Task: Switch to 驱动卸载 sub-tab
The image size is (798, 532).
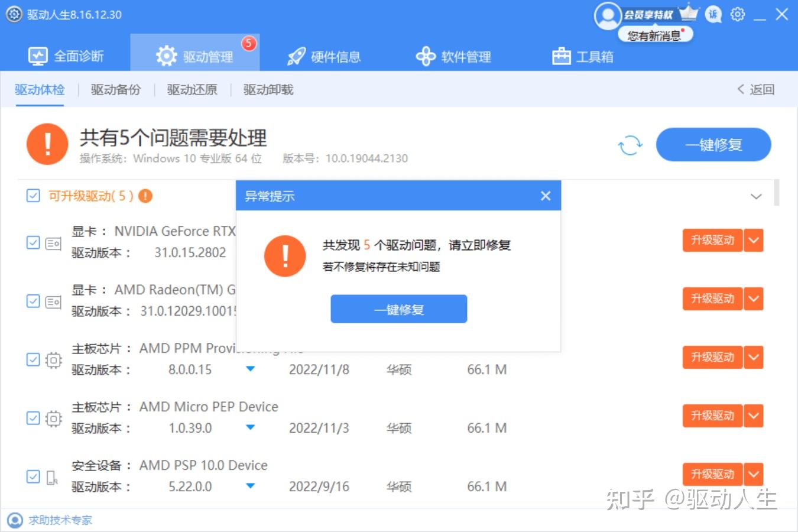Action: click(268, 90)
